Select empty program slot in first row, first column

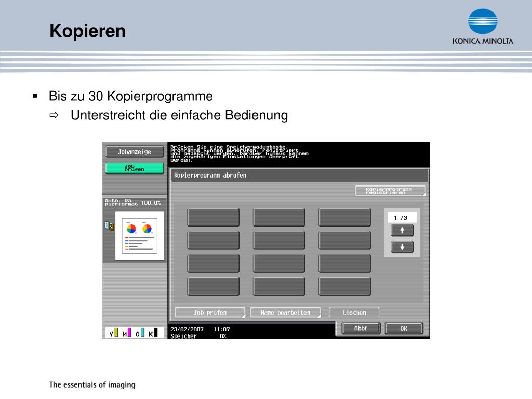(x=214, y=217)
